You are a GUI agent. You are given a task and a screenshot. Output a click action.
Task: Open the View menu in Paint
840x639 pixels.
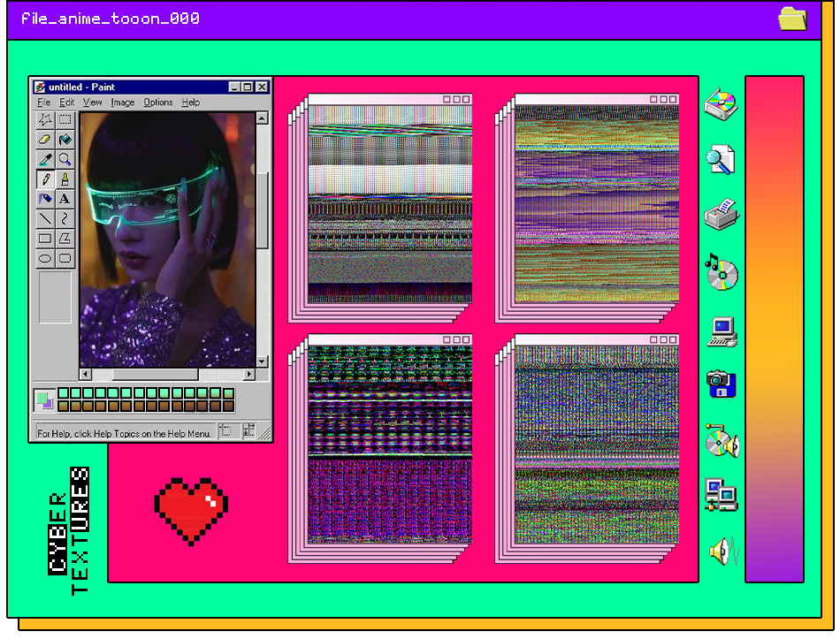click(92, 103)
